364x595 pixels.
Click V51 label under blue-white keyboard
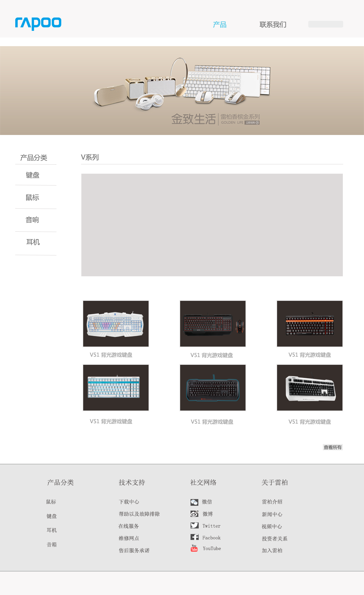pyautogui.click(x=111, y=421)
